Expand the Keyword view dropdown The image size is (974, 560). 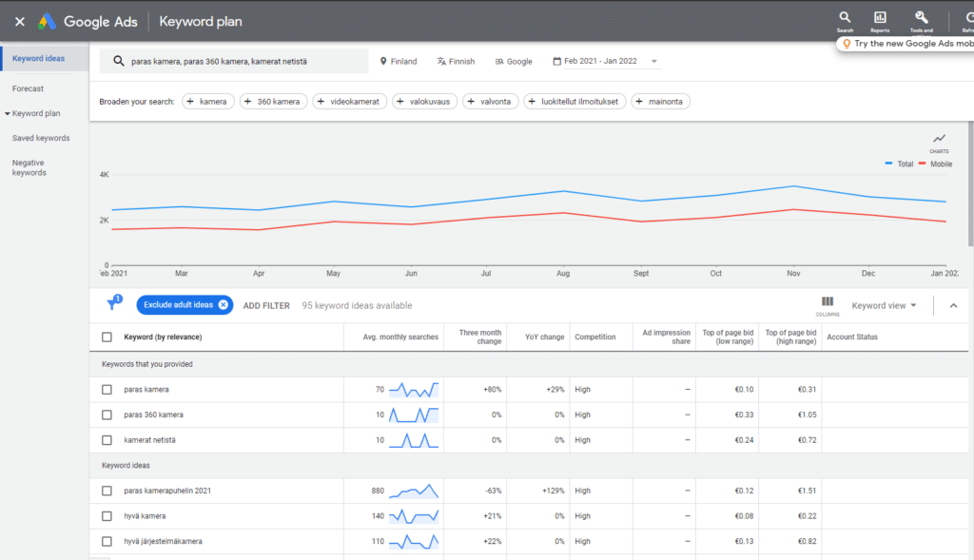885,305
